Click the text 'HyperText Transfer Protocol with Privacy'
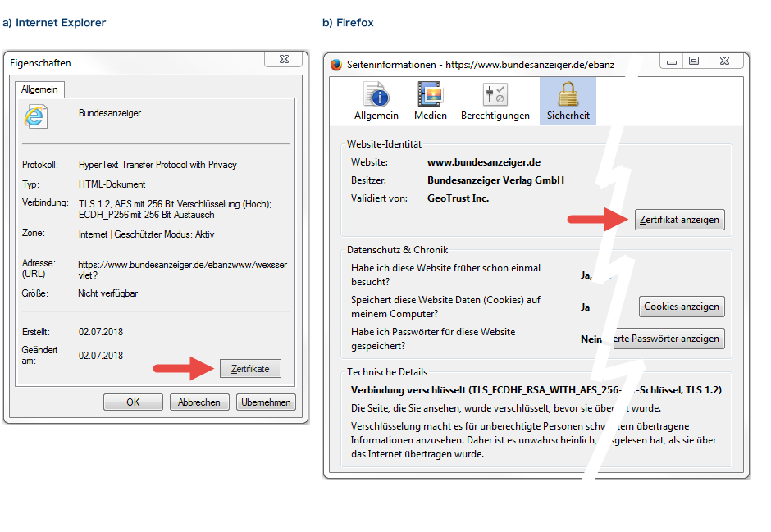The image size is (771, 532). coord(157,165)
